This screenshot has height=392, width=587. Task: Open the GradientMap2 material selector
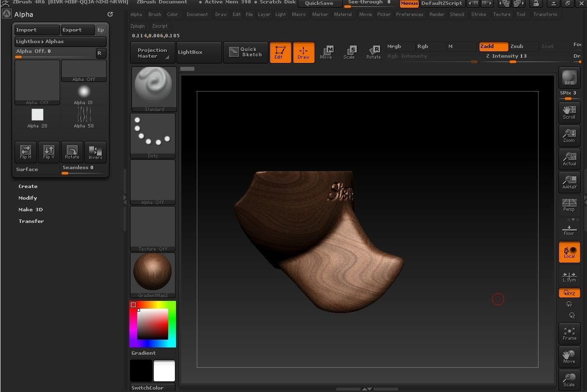pyautogui.click(x=153, y=275)
